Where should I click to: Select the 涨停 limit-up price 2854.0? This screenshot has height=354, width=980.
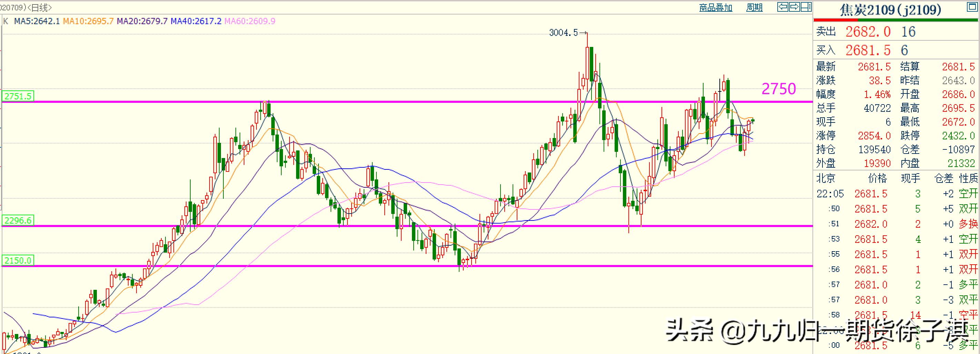click(874, 136)
